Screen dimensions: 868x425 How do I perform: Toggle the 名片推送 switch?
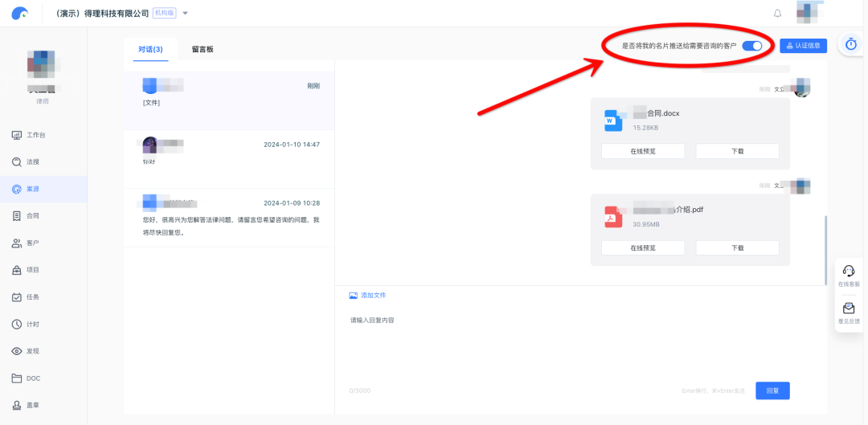751,46
